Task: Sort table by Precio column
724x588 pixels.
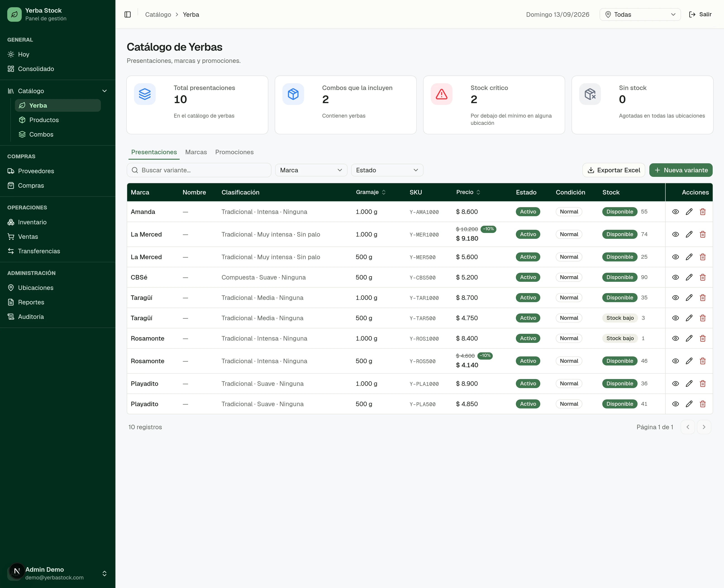Action: 468,192
